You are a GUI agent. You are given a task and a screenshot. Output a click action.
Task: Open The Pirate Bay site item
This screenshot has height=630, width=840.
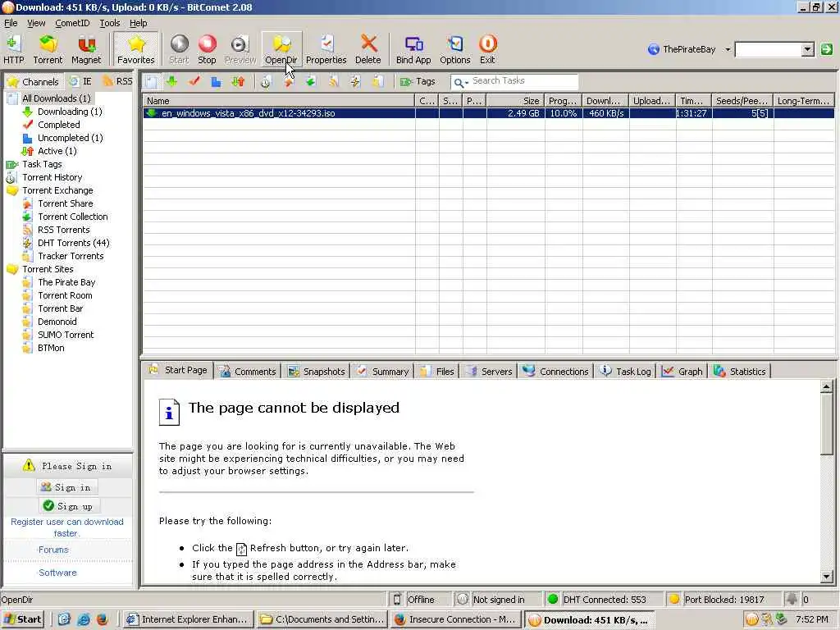coord(66,282)
